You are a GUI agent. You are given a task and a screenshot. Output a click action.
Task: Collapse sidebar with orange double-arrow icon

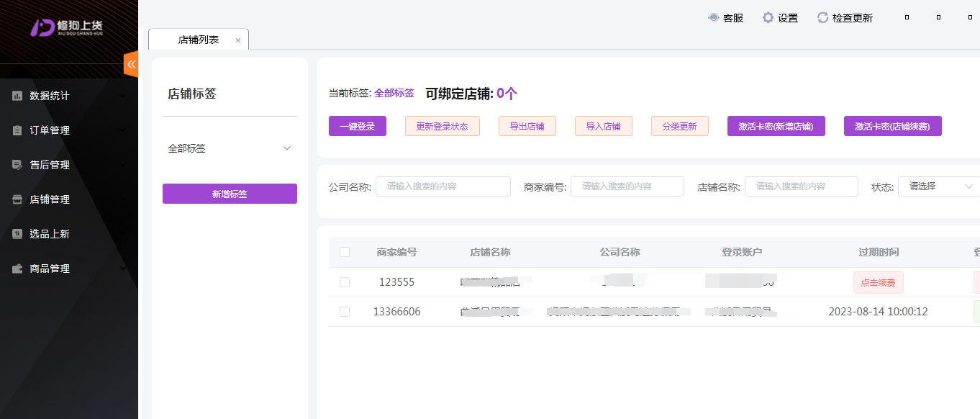point(131,64)
